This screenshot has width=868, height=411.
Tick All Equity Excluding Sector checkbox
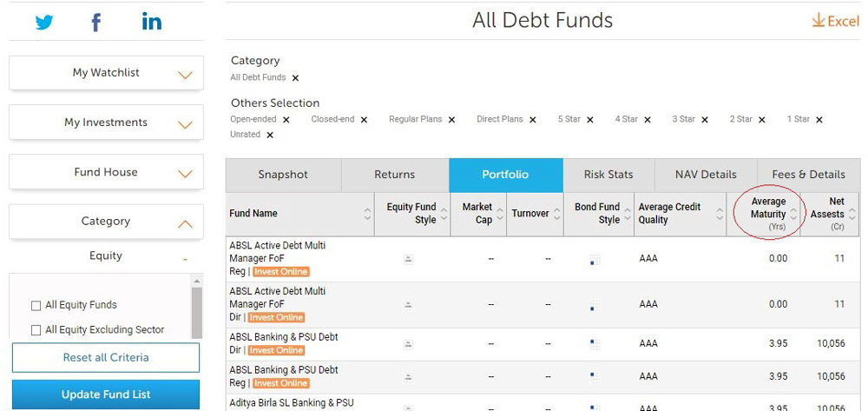pos(36,330)
